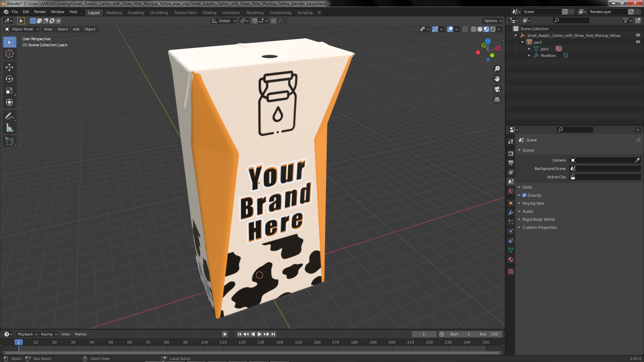Viewport: 644px width, 362px height.
Task: Open timeline Marker menu
Action: click(80, 334)
